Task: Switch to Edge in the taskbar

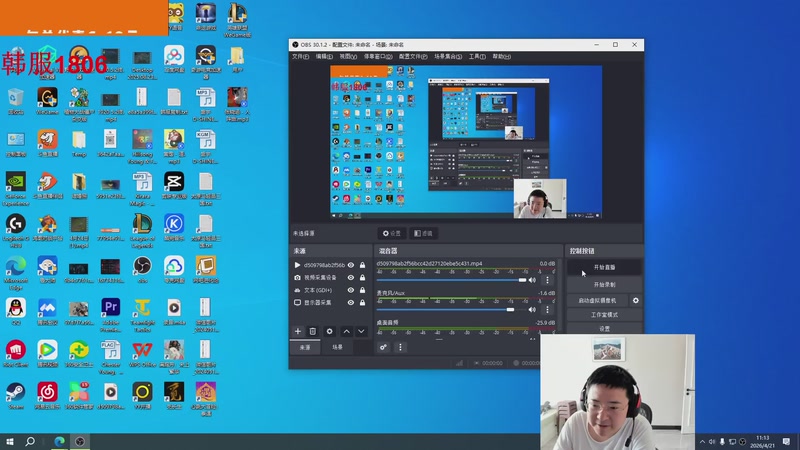Action: [60, 441]
